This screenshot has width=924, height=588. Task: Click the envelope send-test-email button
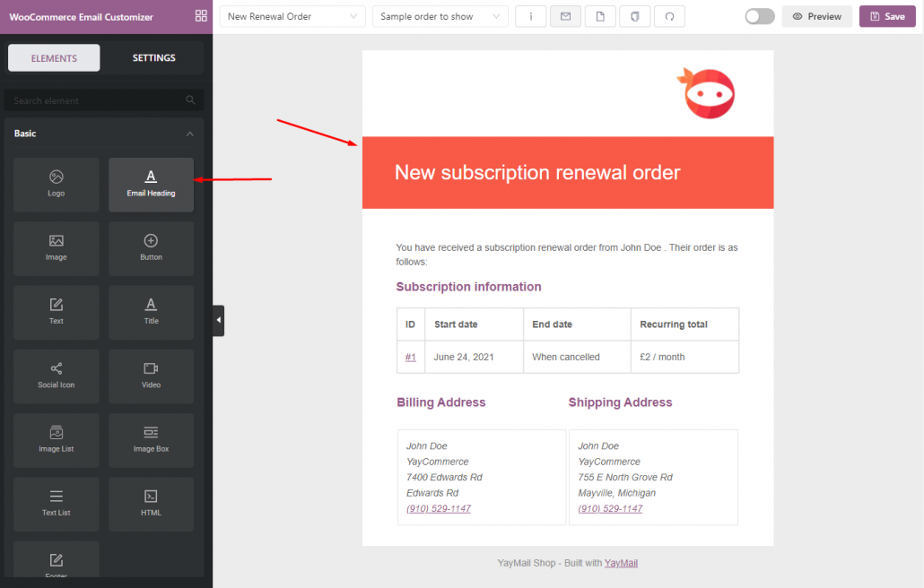566,16
